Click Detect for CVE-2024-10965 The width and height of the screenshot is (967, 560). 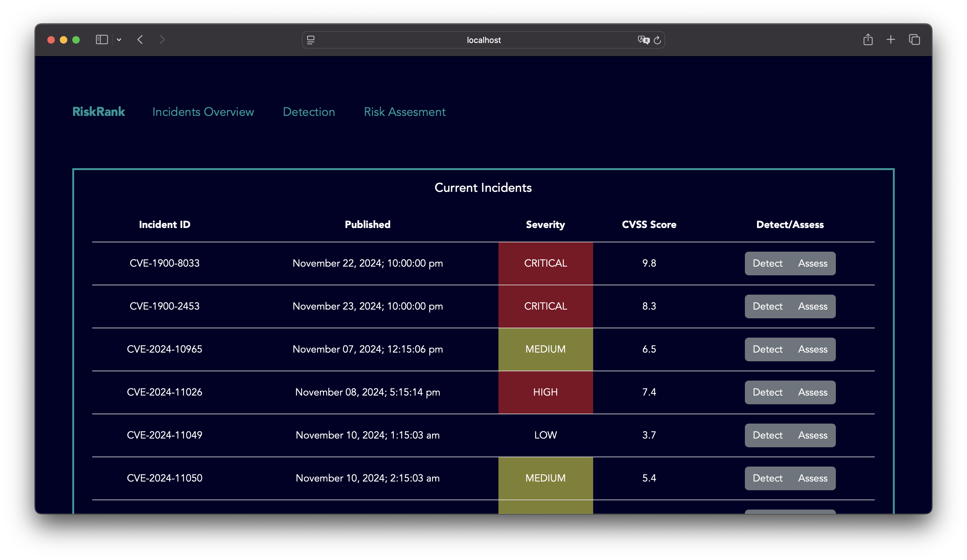click(x=767, y=349)
